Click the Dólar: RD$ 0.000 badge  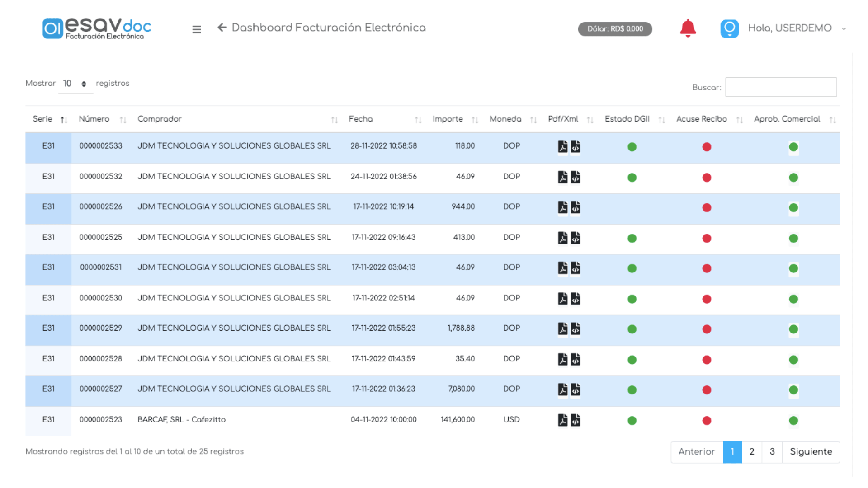click(x=615, y=29)
